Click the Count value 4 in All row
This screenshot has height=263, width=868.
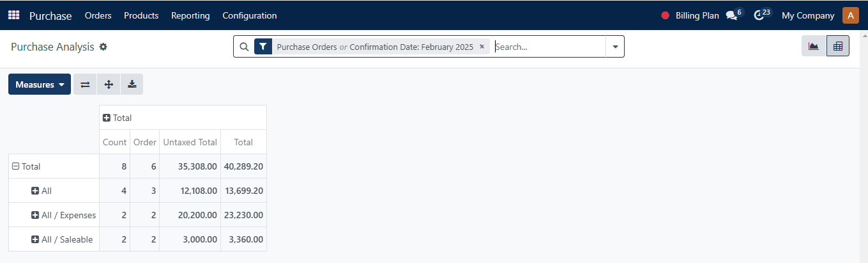tap(115, 191)
